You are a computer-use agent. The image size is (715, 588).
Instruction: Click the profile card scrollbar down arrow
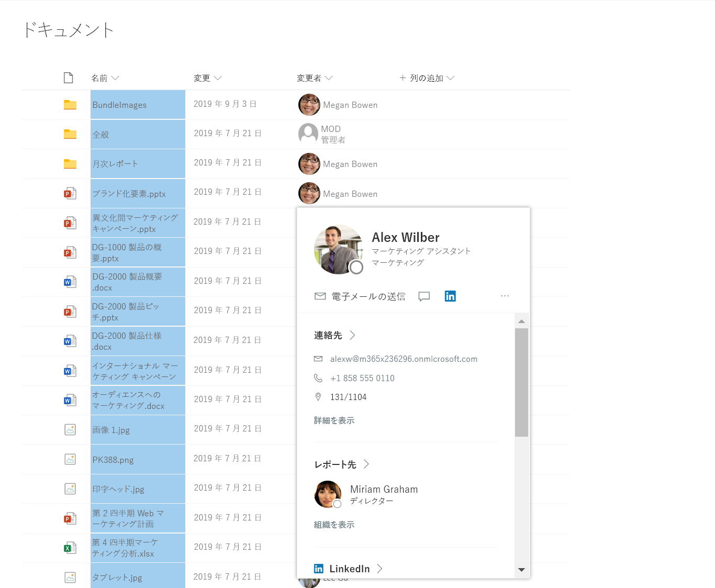tap(521, 570)
